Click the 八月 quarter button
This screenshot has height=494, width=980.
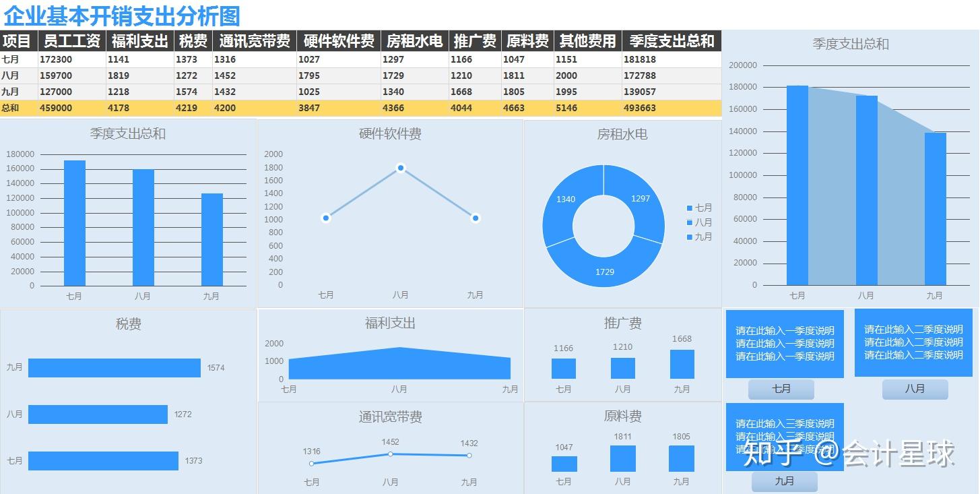tap(915, 389)
